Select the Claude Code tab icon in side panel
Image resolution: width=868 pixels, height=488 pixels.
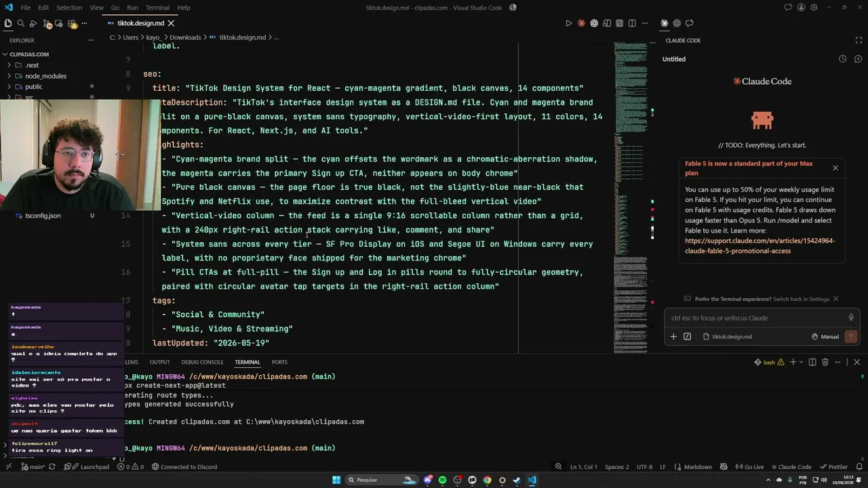coord(664,23)
